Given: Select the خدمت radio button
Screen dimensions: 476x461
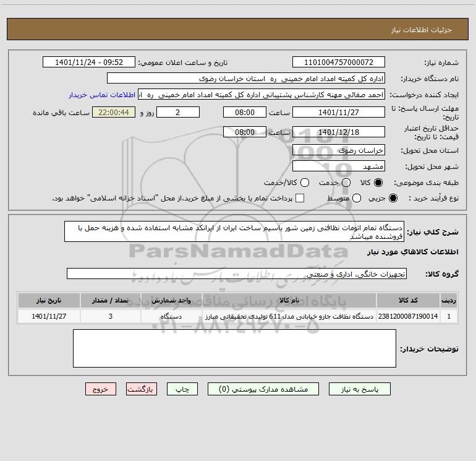Looking at the screenshot, I should 346,183.
